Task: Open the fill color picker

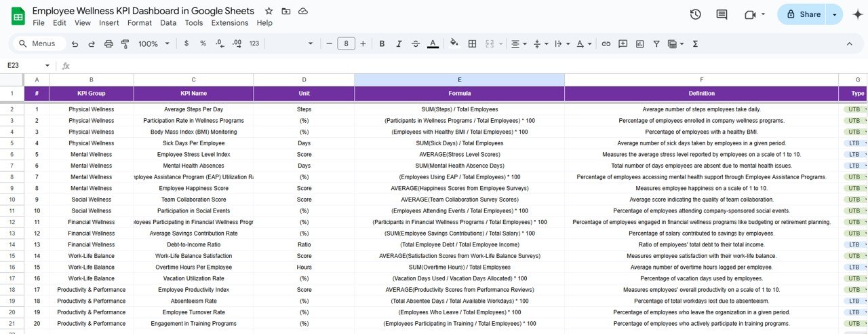Action: pyautogui.click(x=454, y=43)
